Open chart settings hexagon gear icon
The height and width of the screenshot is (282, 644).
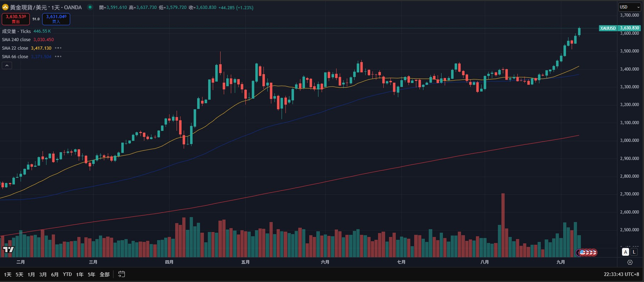630,262
